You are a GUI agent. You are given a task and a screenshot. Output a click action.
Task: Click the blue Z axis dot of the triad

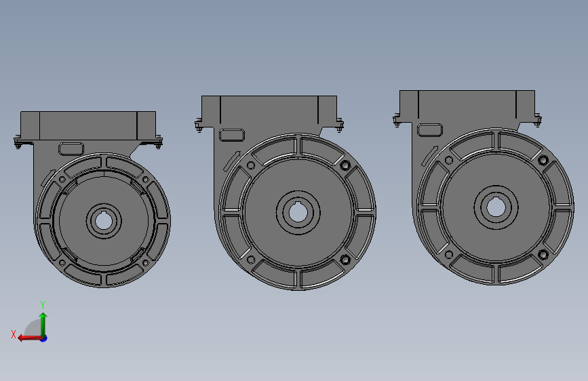(44, 338)
